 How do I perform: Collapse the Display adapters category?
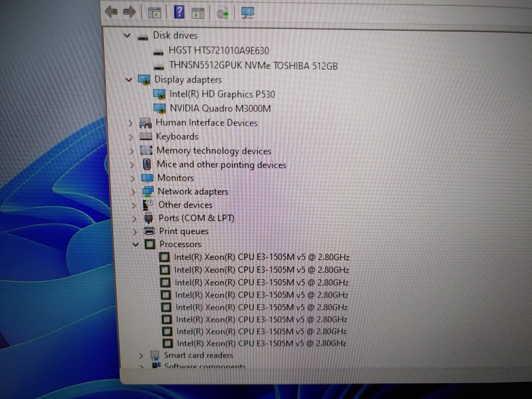click(x=129, y=79)
